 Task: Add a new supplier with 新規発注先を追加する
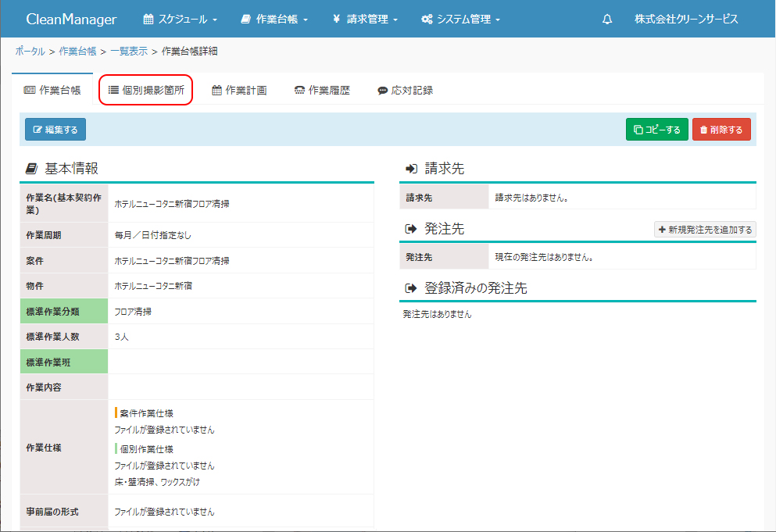[705, 230]
